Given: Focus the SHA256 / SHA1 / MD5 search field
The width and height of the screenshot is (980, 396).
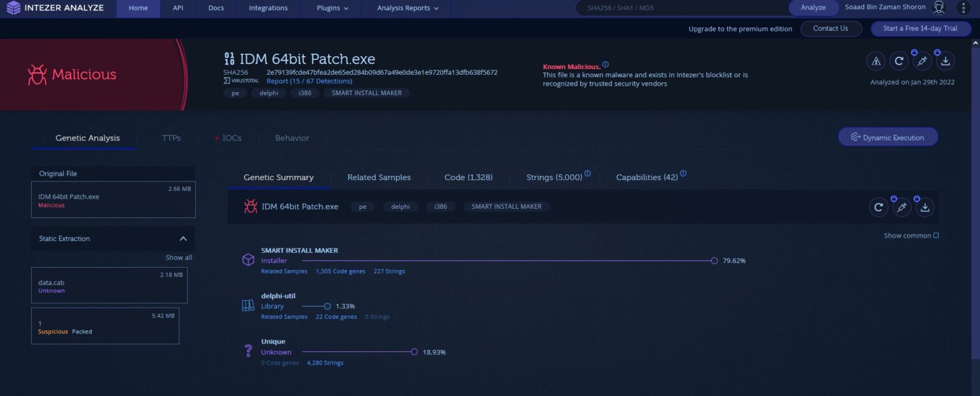Looking at the screenshot, I should [682, 8].
